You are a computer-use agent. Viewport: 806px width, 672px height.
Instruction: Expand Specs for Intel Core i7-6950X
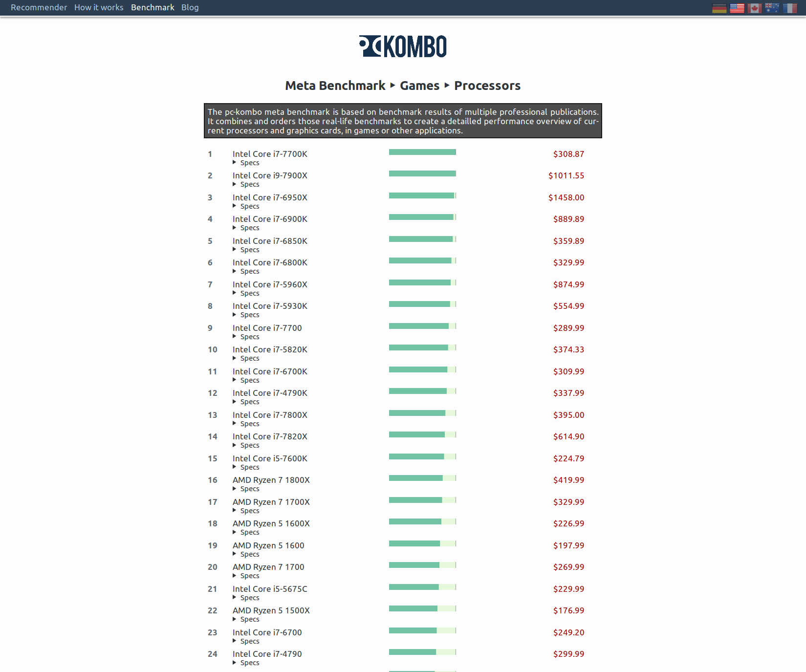[x=246, y=206]
